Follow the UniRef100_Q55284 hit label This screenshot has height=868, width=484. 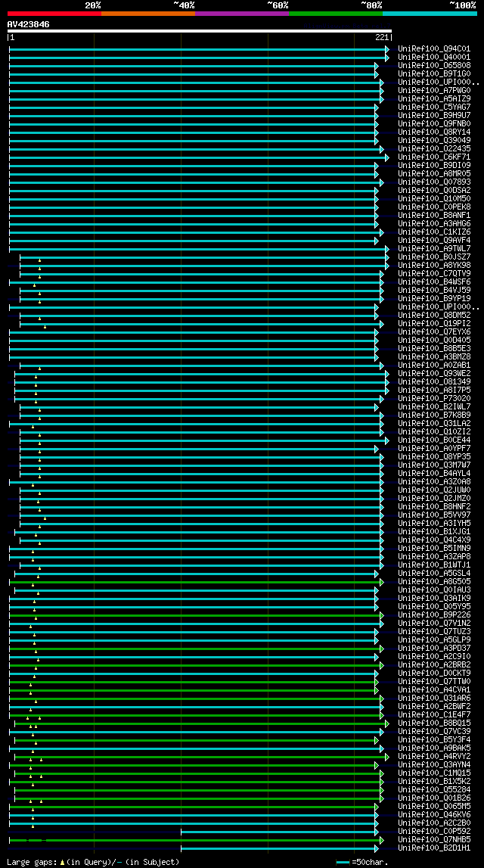[x=434, y=790]
